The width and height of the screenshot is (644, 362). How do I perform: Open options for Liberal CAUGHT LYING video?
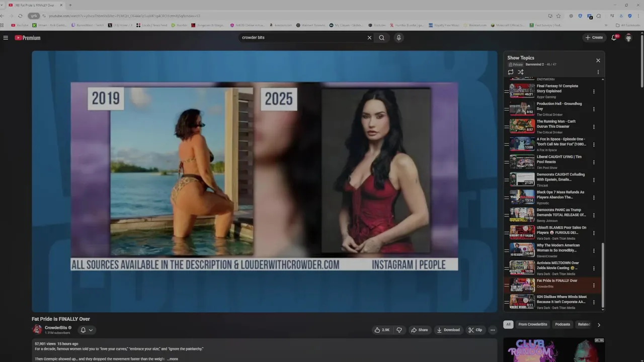click(594, 162)
